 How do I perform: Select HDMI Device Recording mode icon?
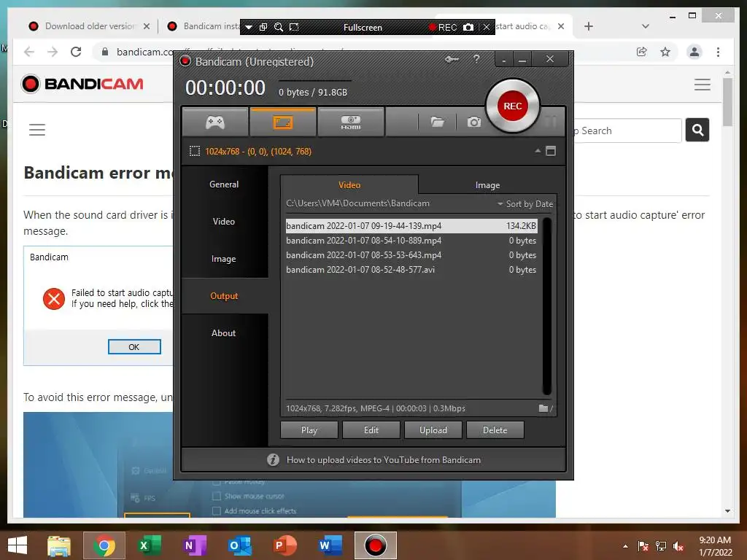click(351, 122)
